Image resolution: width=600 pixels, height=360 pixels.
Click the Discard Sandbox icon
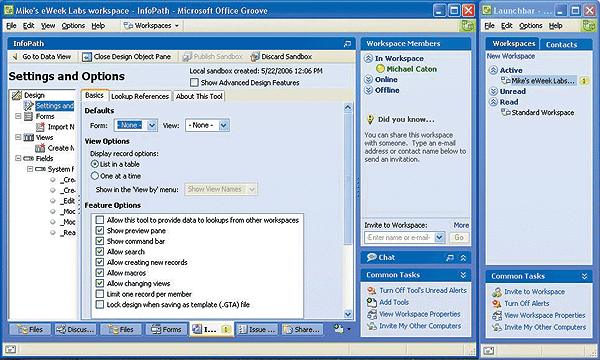point(255,57)
